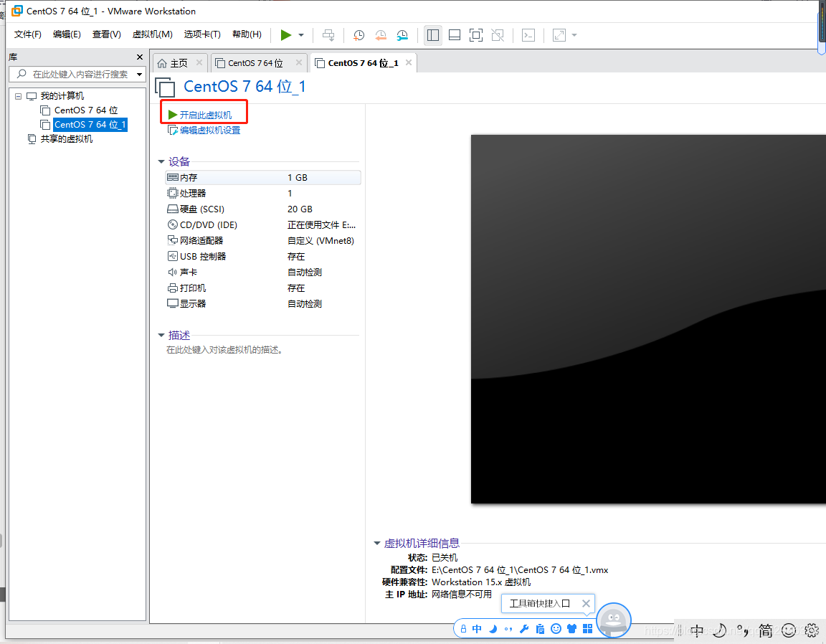This screenshot has height=644, width=826.
Task: Revert to snapshot with the orange arrow icon
Action: pyautogui.click(x=380, y=35)
